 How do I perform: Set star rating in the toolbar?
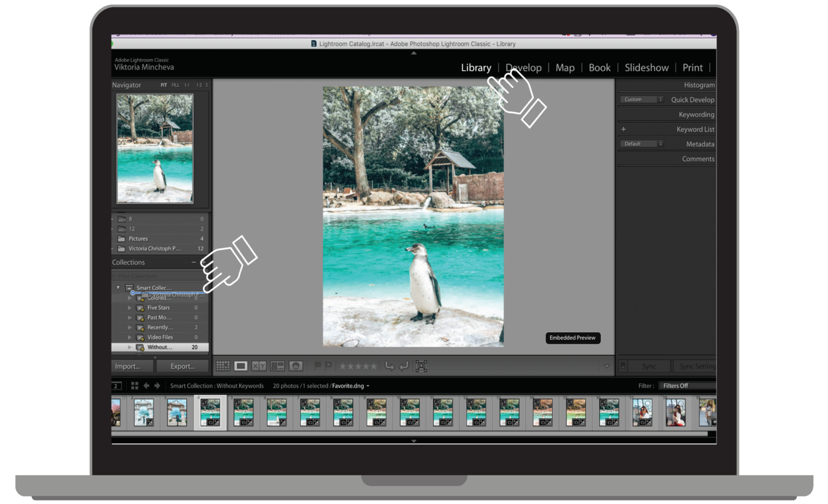pyautogui.click(x=358, y=366)
